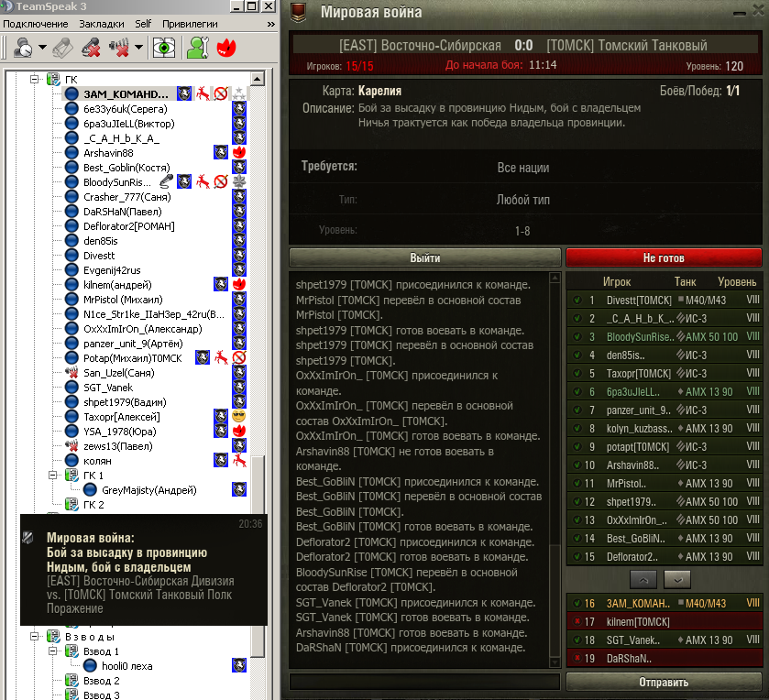This screenshot has width=769, height=700.
Task: Click the ready checkmark of Divestt[TOMCK]
Action: coord(577,300)
